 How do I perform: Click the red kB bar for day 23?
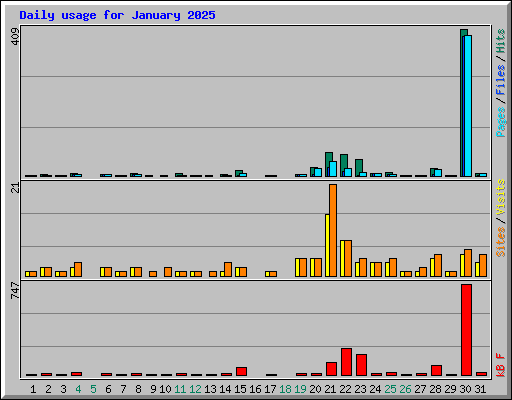pyautogui.click(x=361, y=365)
